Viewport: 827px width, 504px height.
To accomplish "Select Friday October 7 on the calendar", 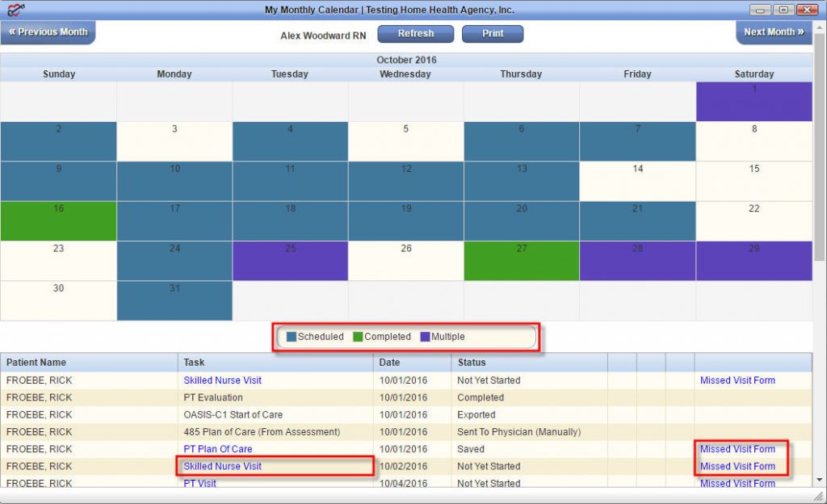I will tap(638, 141).
